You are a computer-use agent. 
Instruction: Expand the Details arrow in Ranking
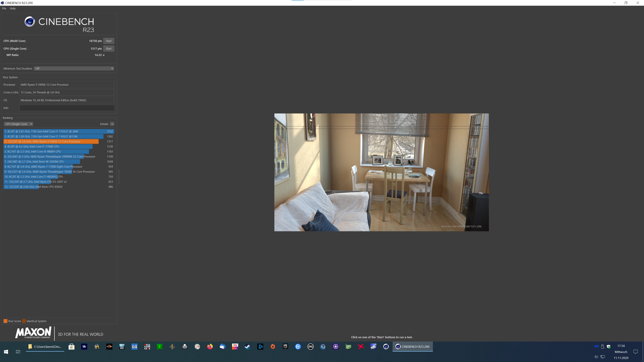click(x=112, y=124)
